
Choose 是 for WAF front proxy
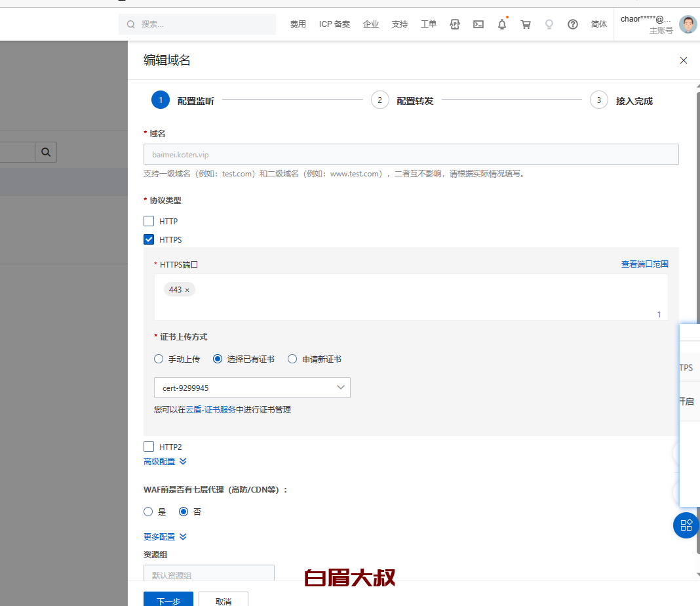(148, 512)
